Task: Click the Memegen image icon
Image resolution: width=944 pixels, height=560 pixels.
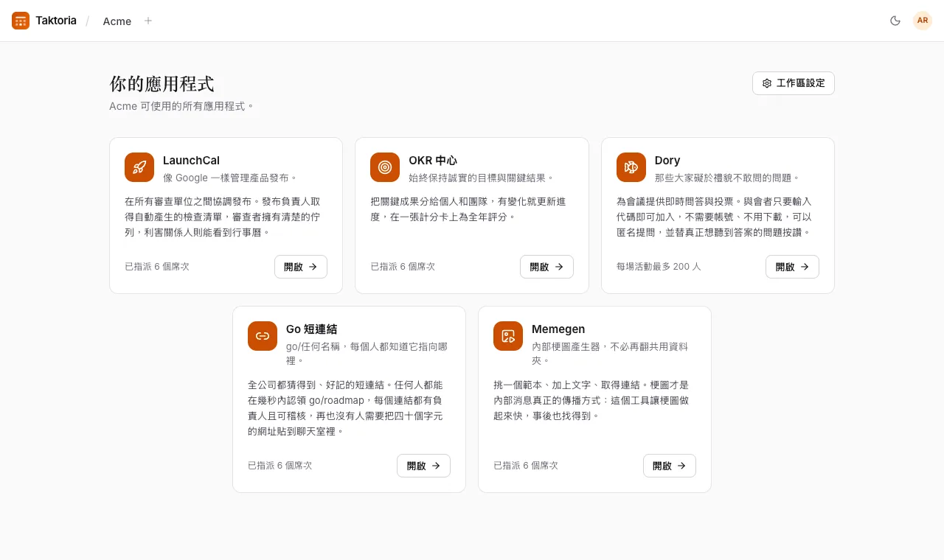Action: coord(508,336)
